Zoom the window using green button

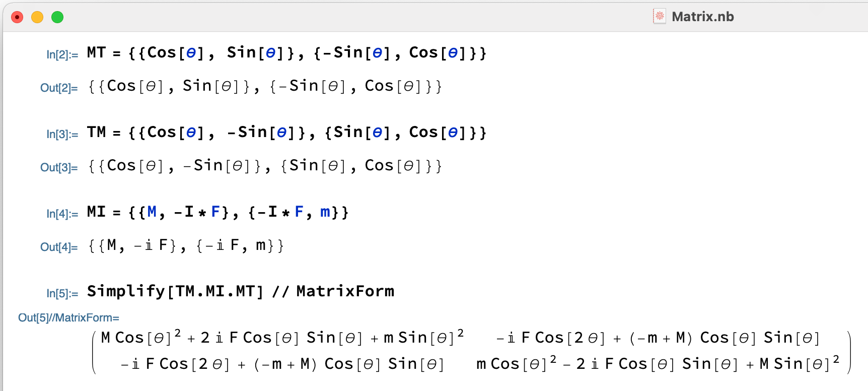click(x=57, y=18)
